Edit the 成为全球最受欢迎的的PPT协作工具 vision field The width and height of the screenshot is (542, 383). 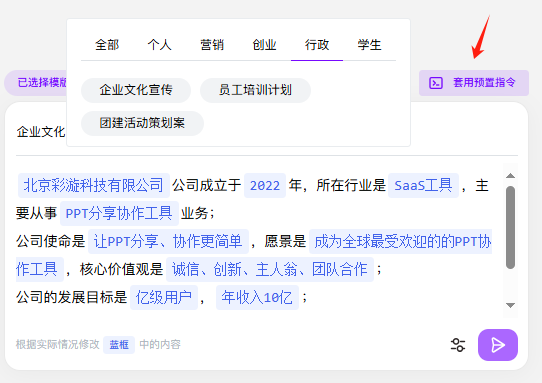point(400,241)
